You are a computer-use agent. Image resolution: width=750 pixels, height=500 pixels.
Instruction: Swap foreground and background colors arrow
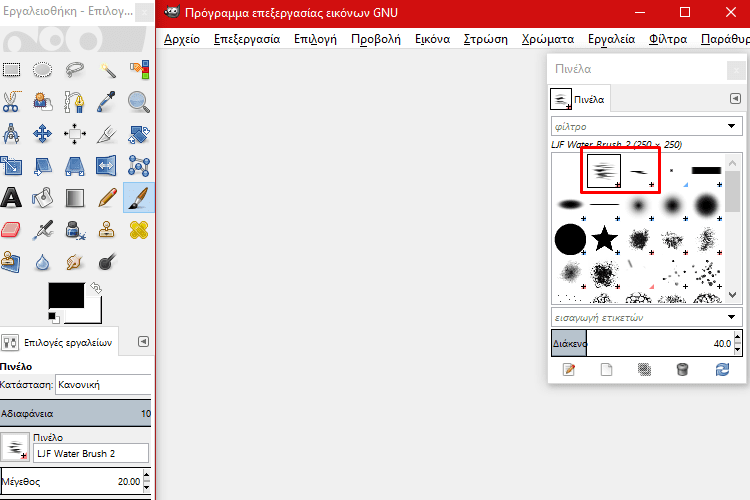click(x=96, y=288)
